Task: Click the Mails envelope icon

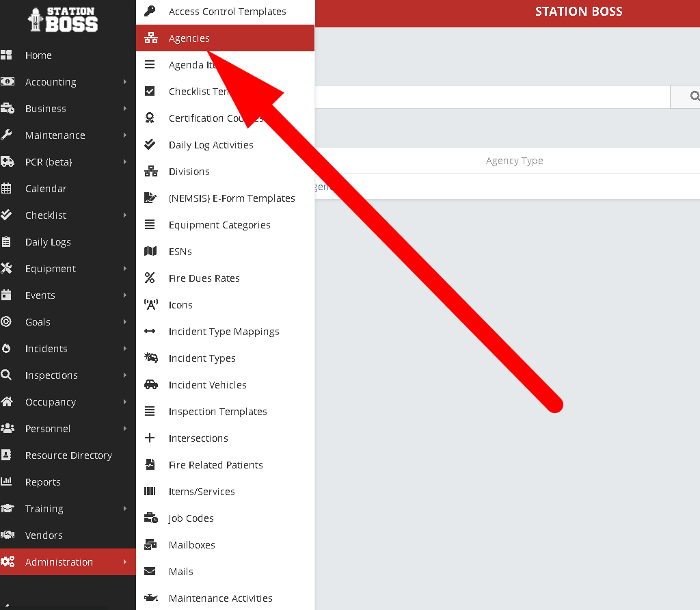Action: 150,572
